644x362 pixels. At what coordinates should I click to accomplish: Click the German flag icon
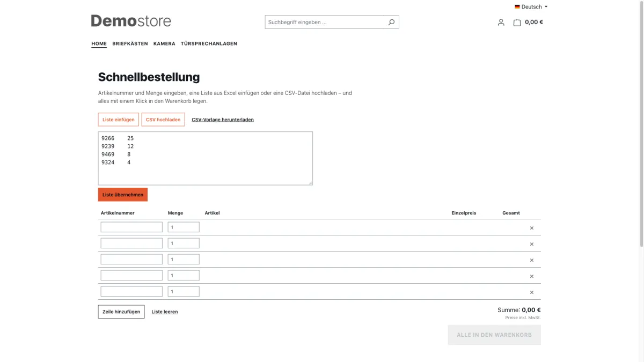[517, 7]
